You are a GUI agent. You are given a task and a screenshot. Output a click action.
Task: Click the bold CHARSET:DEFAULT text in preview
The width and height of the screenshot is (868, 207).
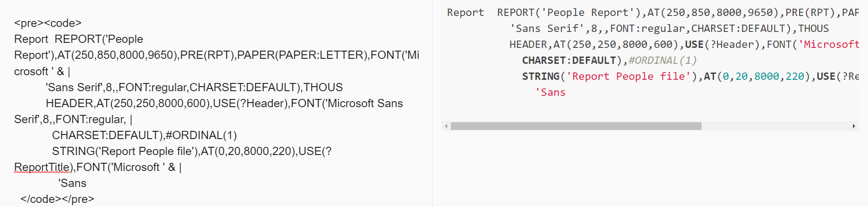point(569,61)
